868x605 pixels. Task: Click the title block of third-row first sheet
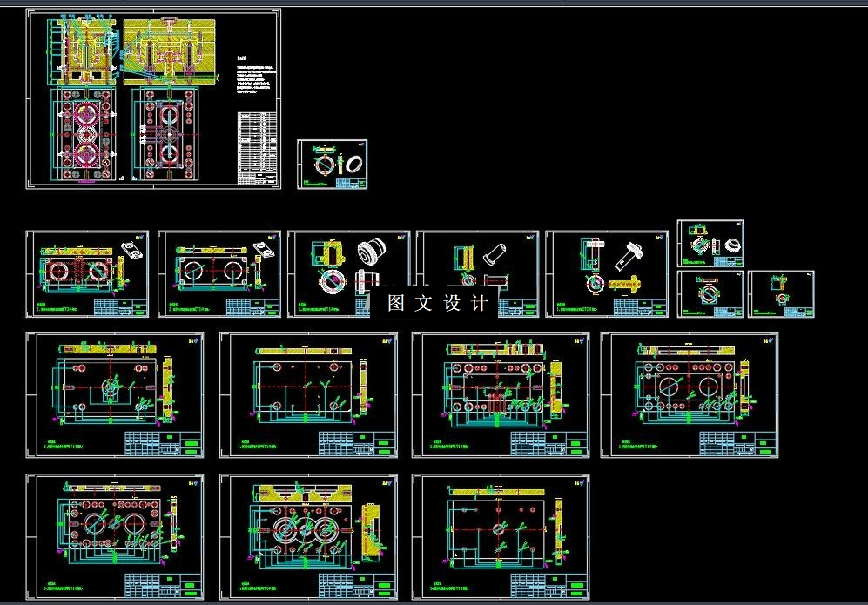[x=163, y=444]
